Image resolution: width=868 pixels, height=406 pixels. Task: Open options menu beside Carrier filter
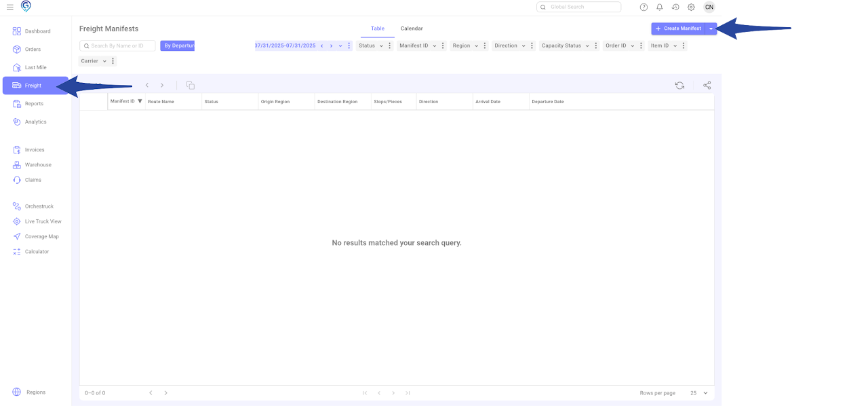tap(113, 61)
